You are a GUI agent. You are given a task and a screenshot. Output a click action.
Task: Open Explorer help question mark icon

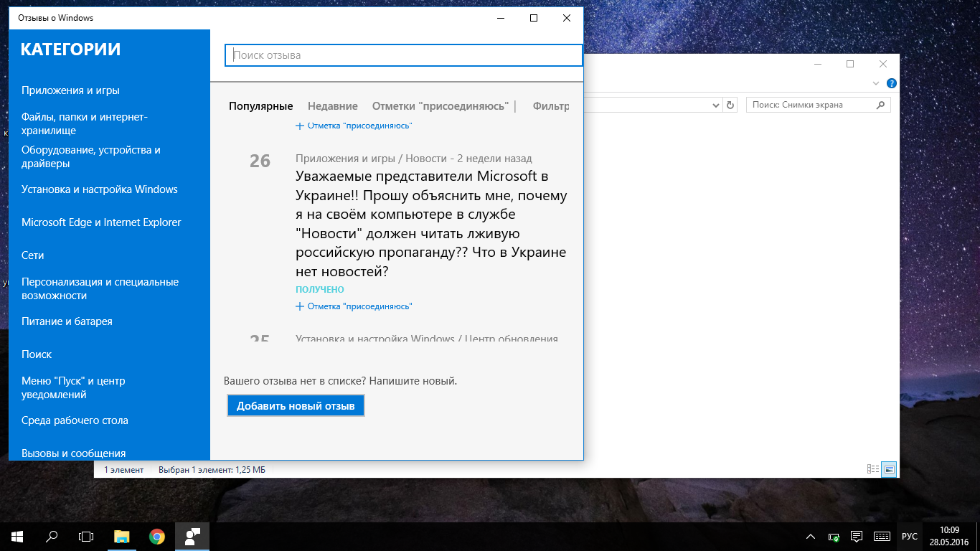coord(891,83)
